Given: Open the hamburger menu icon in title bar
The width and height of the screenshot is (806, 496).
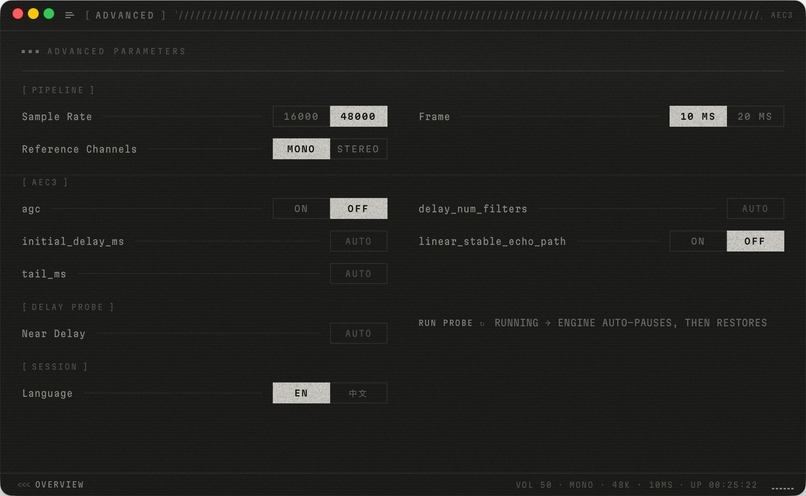Looking at the screenshot, I should click(x=70, y=15).
